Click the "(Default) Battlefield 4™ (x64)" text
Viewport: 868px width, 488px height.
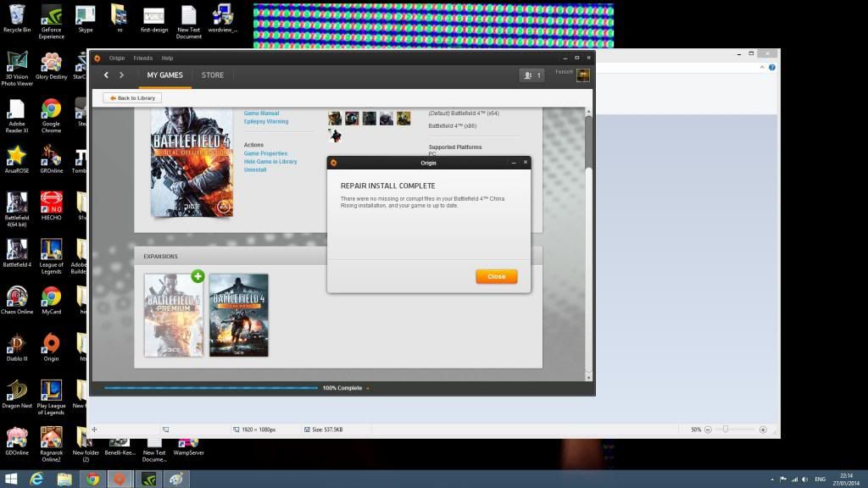pyautogui.click(x=464, y=114)
